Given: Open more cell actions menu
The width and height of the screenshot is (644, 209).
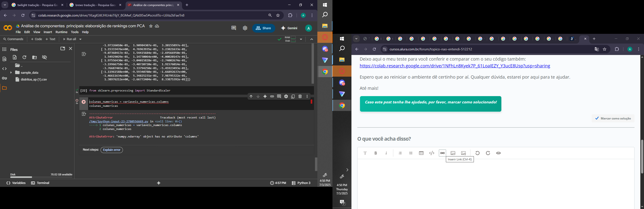Looking at the screenshot, I should click(x=307, y=97).
